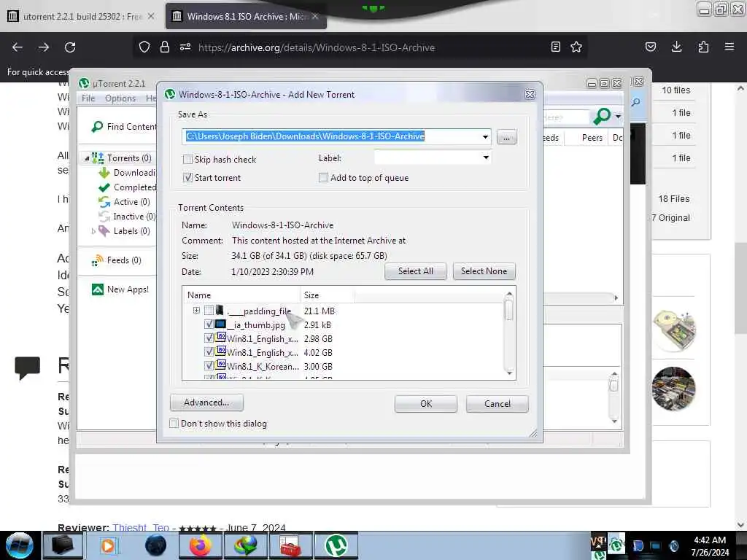Check the padding_file checkbox
The width and height of the screenshot is (747, 560).
[209, 311]
